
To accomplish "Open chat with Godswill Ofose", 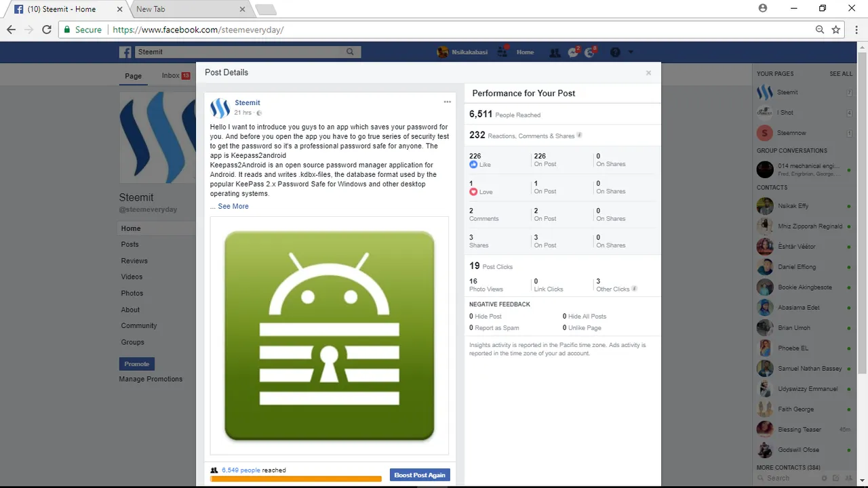I will (805, 450).
